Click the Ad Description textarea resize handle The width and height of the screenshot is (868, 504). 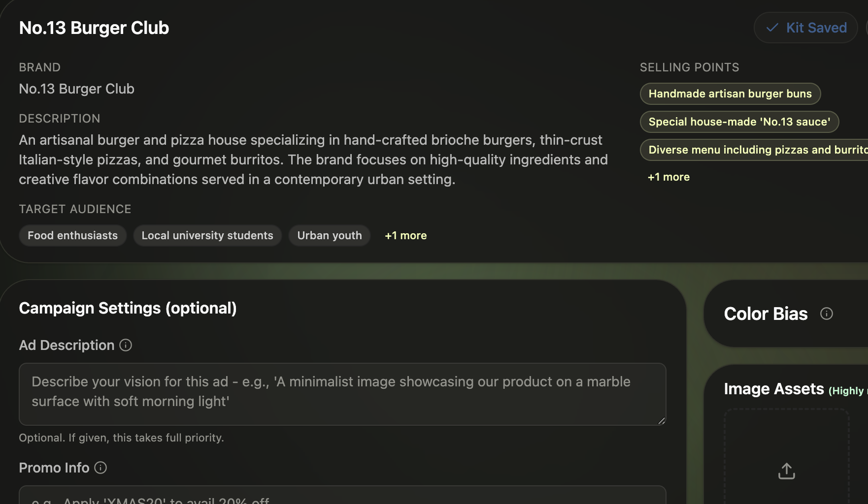661,420
